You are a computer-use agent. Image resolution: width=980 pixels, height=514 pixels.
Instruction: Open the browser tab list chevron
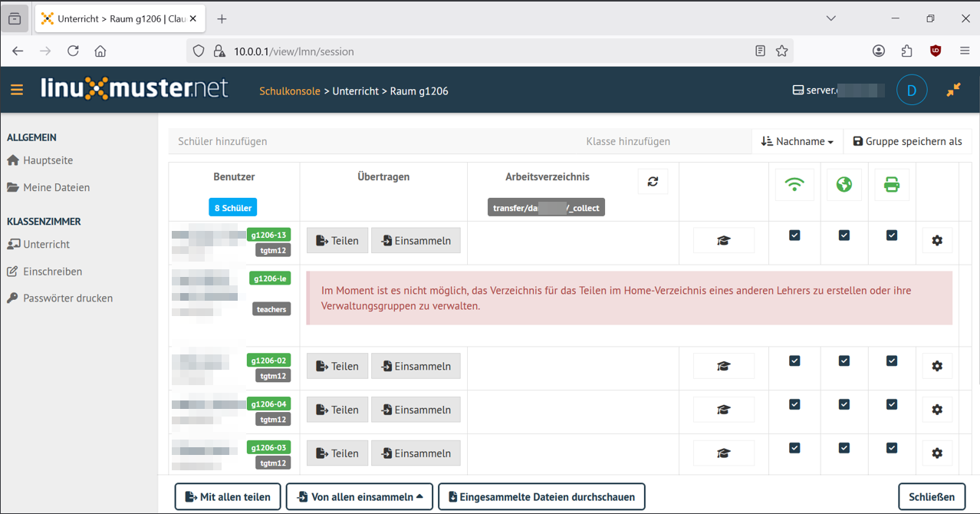(830, 18)
